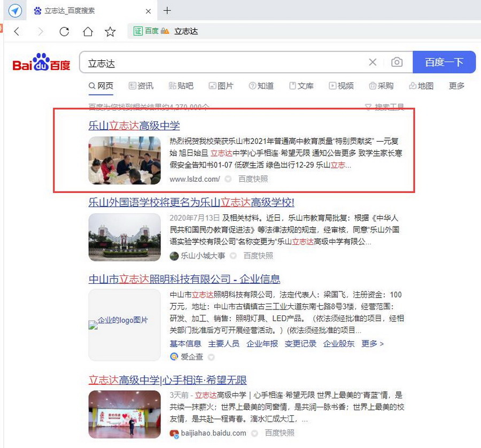Click thumbnail of 乐山外国语学校 result
Screen dimensions: 481x448
tap(125, 237)
